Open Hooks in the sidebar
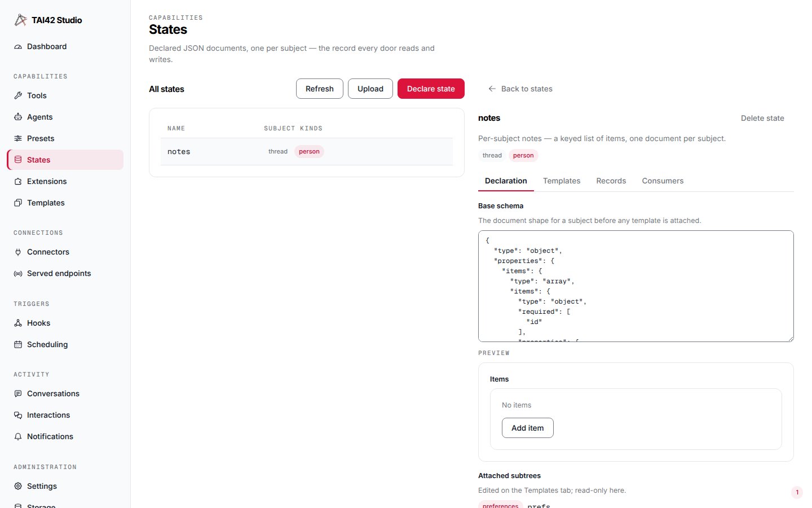The width and height of the screenshot is (812, 508). [65, 323]
